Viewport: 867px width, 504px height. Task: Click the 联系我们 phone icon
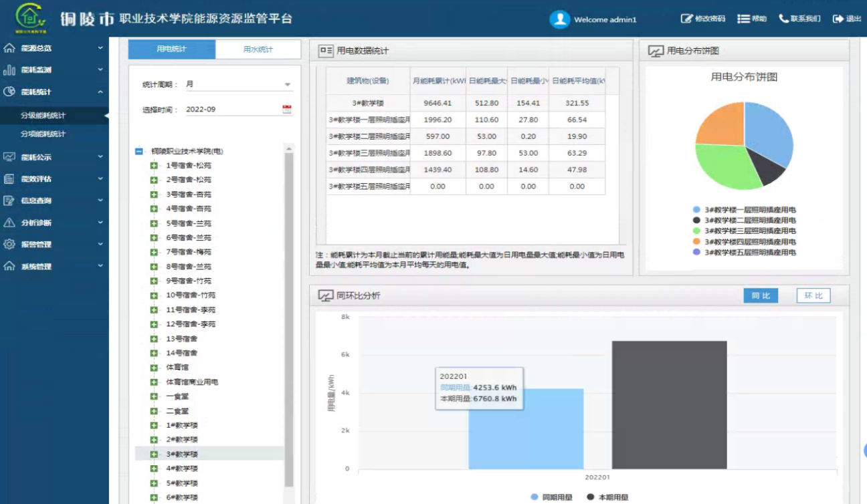(x=783, y=19)
